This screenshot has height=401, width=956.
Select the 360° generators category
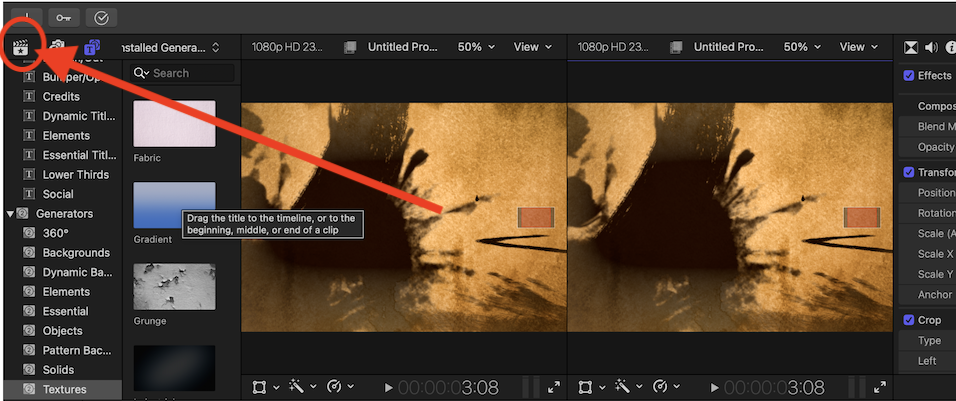63,233
